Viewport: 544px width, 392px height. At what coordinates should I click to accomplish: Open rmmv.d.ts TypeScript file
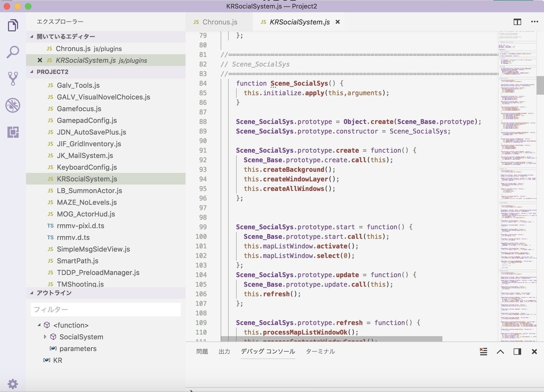pyautogui.click(x=106, y=237)
